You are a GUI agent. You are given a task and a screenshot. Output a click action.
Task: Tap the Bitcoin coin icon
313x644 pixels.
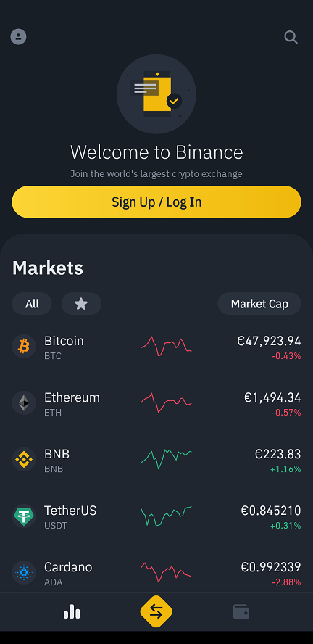coord(24,346)
